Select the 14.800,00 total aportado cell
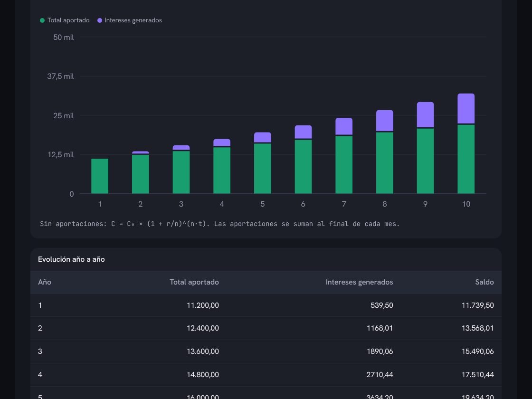The image size is (532, 399). coord(203,375)
